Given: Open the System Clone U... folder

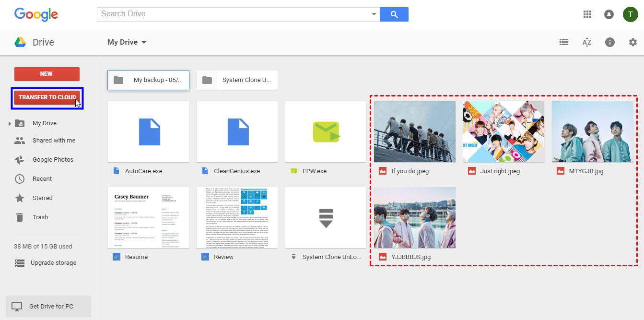Looking at the screenshot, I should [x=237, y=80].
